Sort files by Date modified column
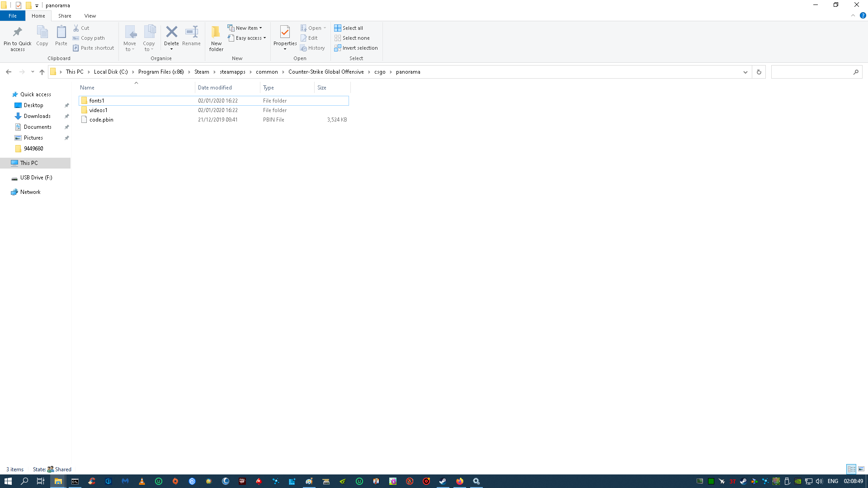Screen dimensions: 868x488 (x=215, y=88)
